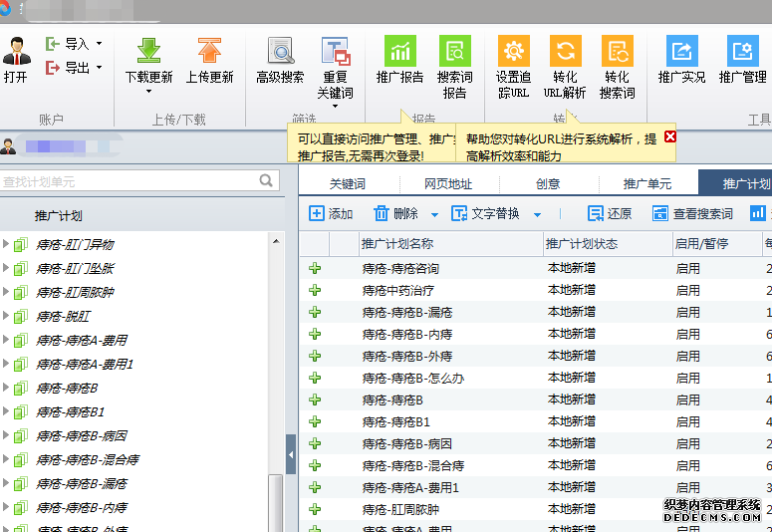This screenshot has height=532, width=772.
Task: Expand the 痔疮-肛门异物 tree node
Action: click(6, 244)
